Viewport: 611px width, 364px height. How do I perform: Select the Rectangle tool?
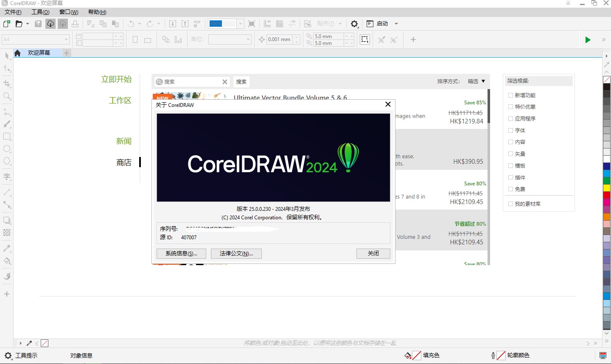(x=7, y=137)
